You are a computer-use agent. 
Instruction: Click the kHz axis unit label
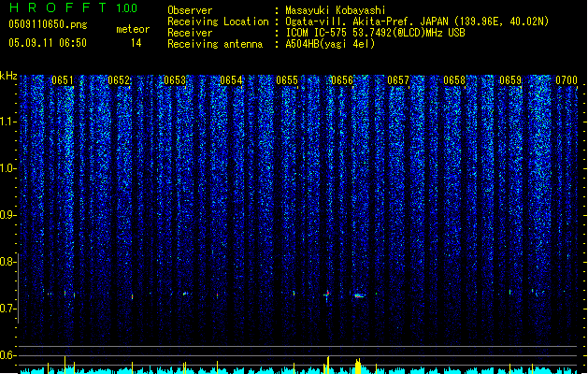pyautogui.click(x=8, y=76)
